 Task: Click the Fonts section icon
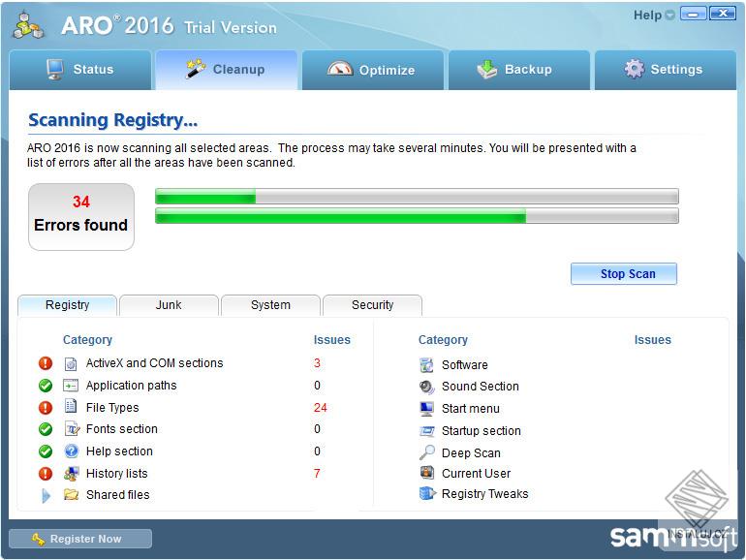(72, 428)
